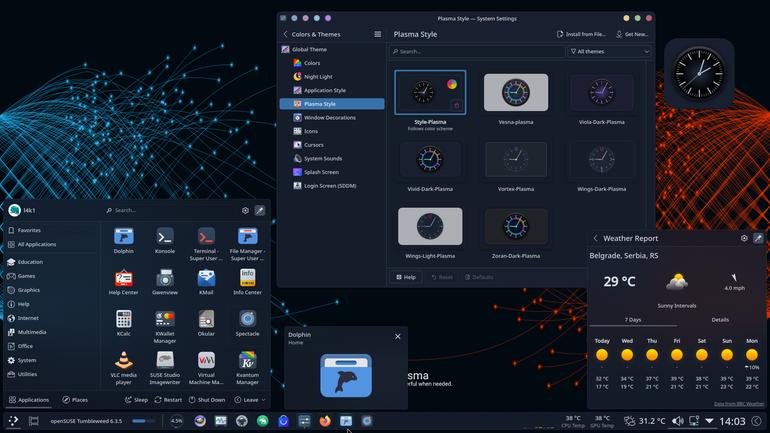Click Install from File... button
Viewport: 770px width, 433px height.
click(x=581, y=34)
